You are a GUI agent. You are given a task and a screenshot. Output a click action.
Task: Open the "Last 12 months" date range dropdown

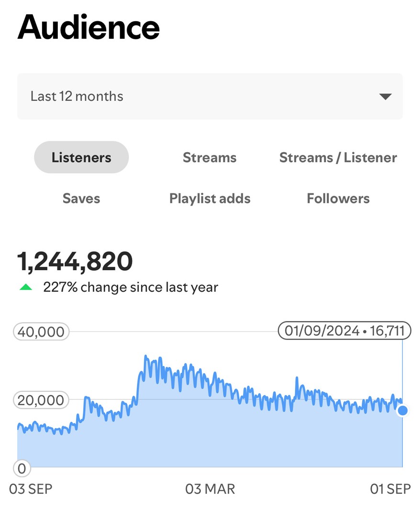[210, 96]
